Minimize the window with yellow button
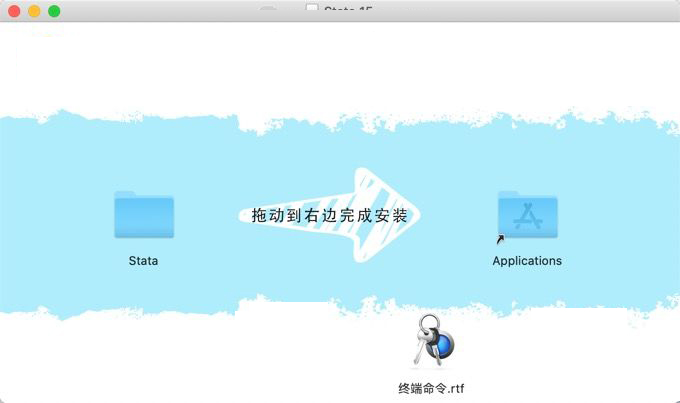Viewport: 680px width, 403px height. tap(34, 11)
